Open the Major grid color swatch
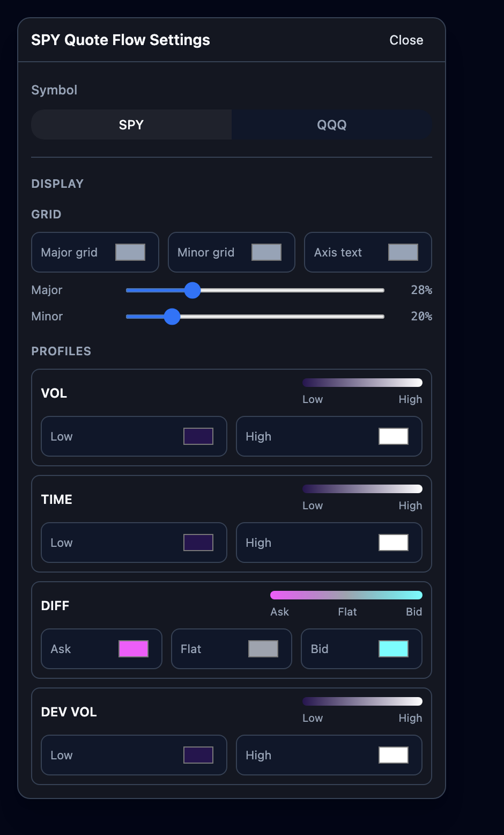This screenshot has height=835, width=504. [x=130, y=252]
